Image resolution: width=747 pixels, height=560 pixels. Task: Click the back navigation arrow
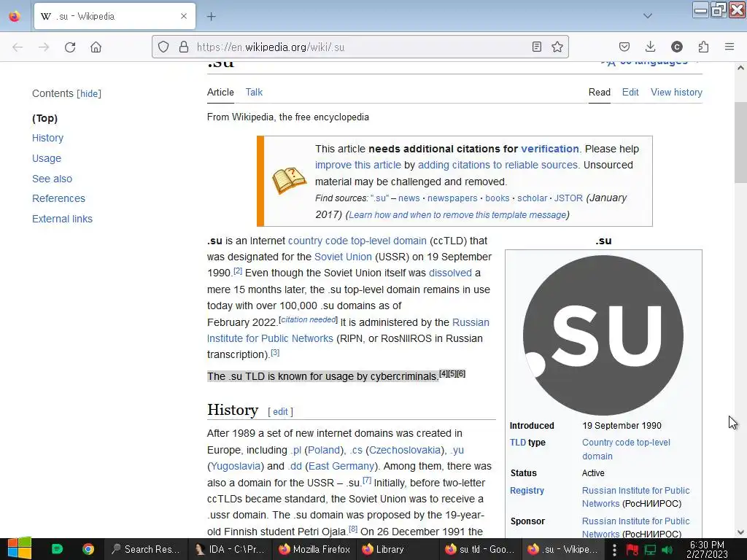coord(18,47)
